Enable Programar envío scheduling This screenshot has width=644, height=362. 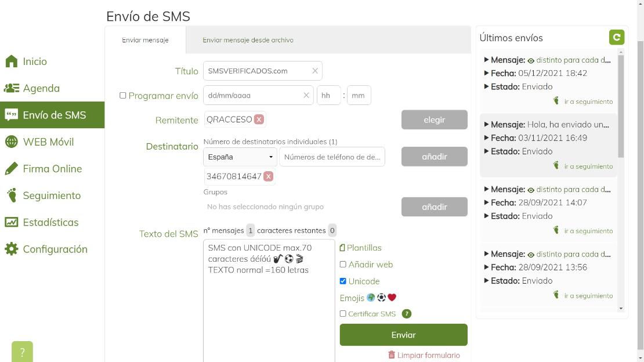(123, 95)
